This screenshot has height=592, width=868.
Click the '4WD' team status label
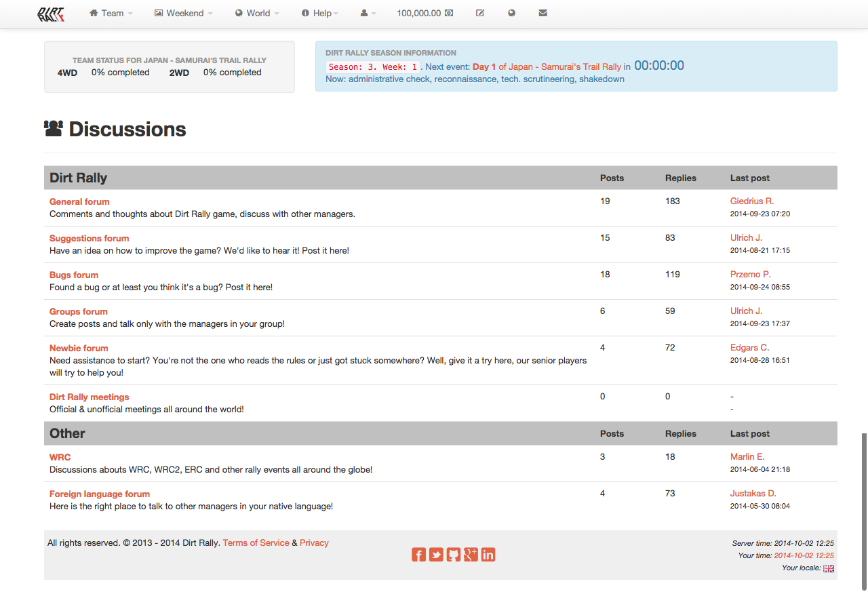coord(67,73)
